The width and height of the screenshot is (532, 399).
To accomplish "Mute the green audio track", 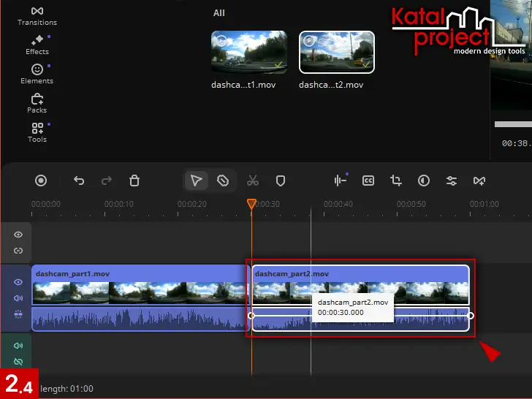I will point(18,346).
